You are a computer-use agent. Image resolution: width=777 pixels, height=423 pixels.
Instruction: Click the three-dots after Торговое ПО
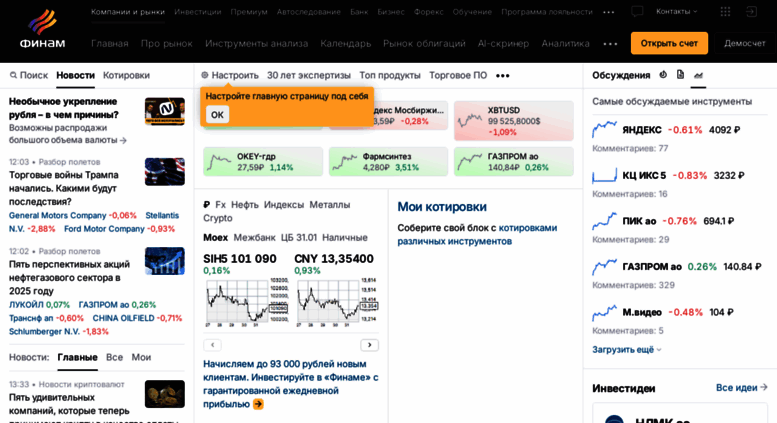[x=502, y=75]
